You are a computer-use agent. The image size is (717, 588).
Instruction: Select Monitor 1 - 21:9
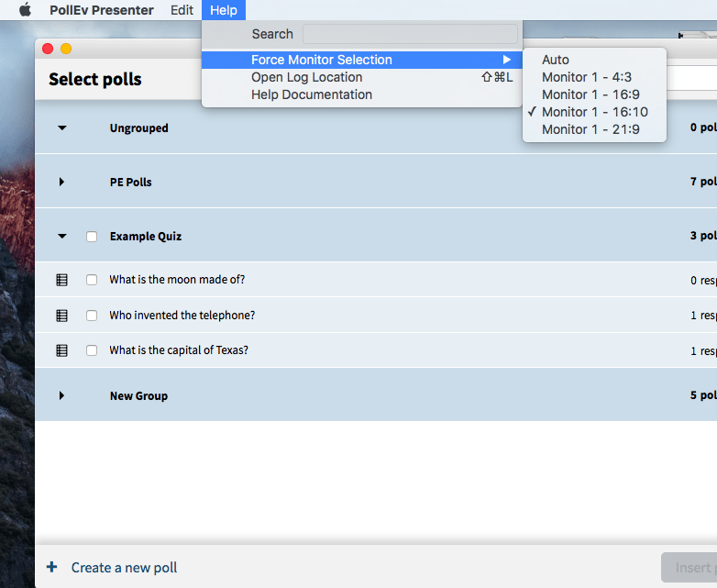pos(594,129)
